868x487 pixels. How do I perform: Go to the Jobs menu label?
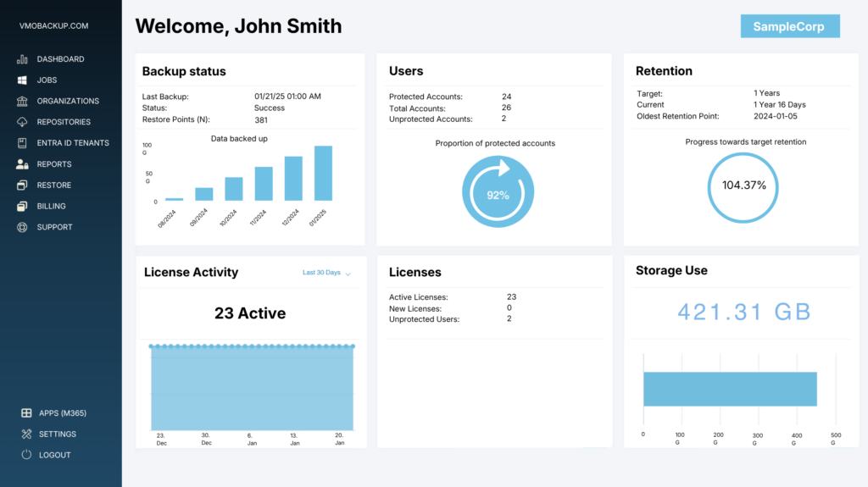(x=47, y=80)
